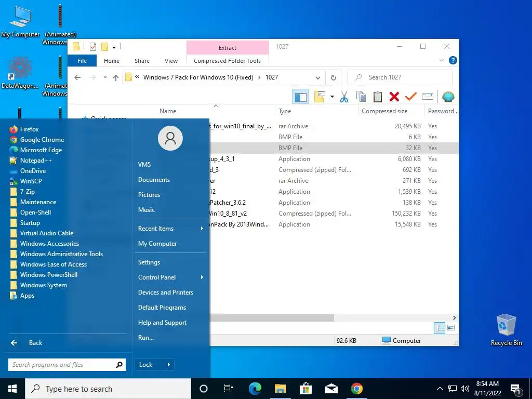Open the shutdown options arrow beside Lock
Viewport: 532px width, 399px height.
169,365
